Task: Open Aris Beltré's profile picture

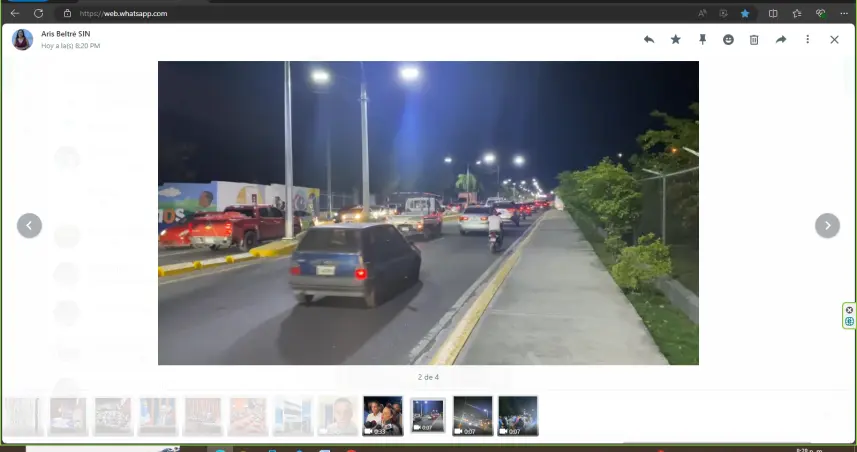Action: tap(22, 40)
